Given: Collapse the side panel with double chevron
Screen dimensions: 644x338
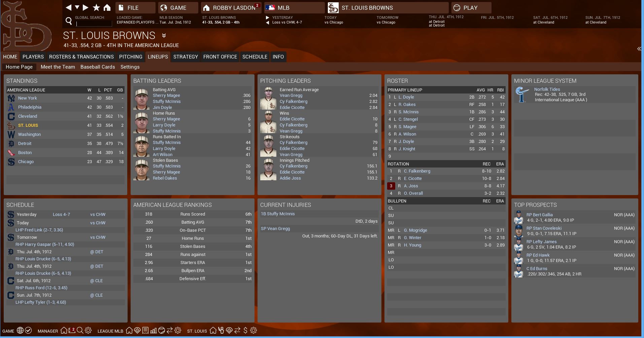Looking at the screenshot, I should click(x=639, y=49).
